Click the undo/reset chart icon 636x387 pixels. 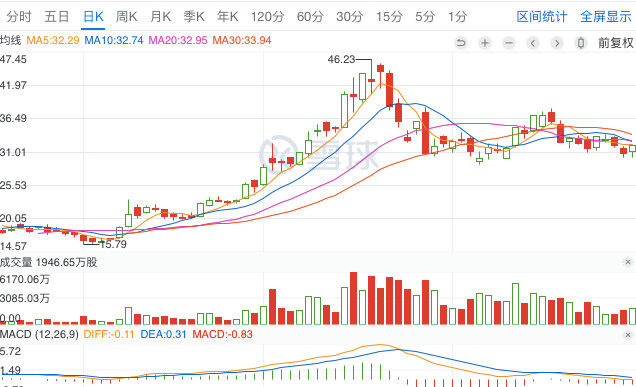[461, 43]
